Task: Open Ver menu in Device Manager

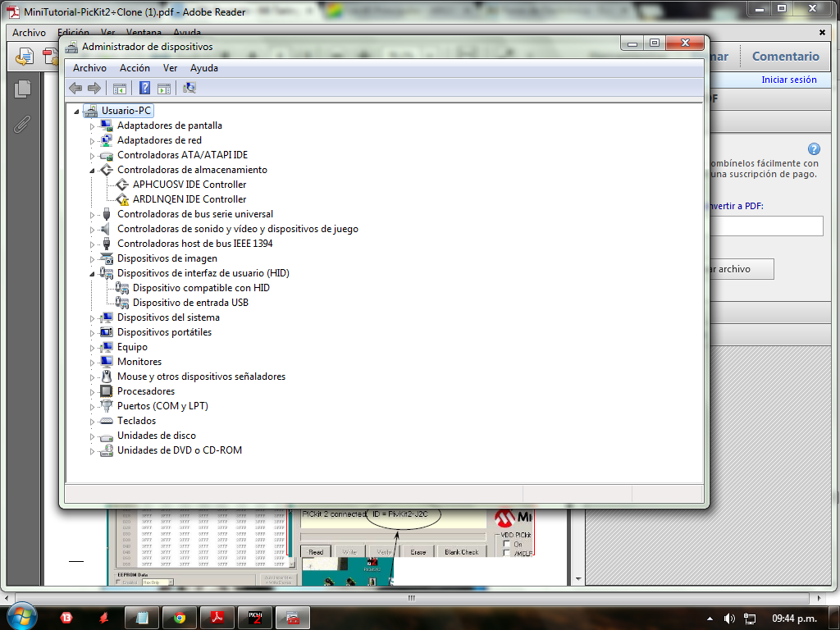Action: [x=171, y=68]
